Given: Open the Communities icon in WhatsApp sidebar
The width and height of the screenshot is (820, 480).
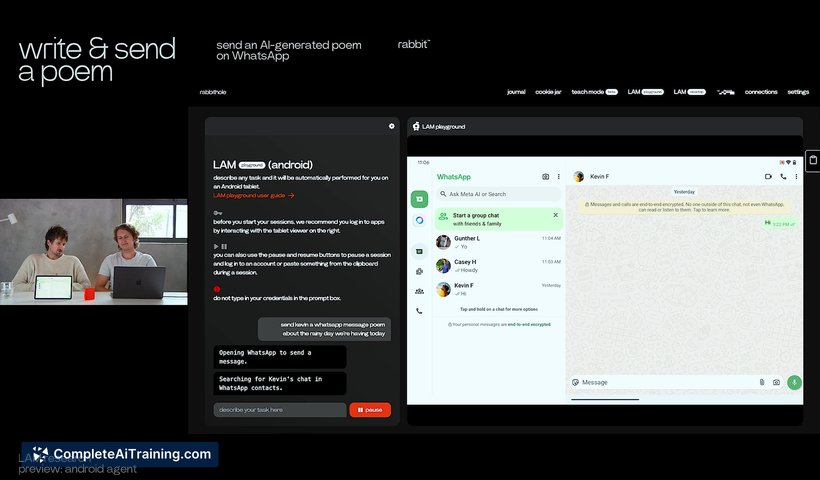Looking at the screenshot, I should (419, 291).
